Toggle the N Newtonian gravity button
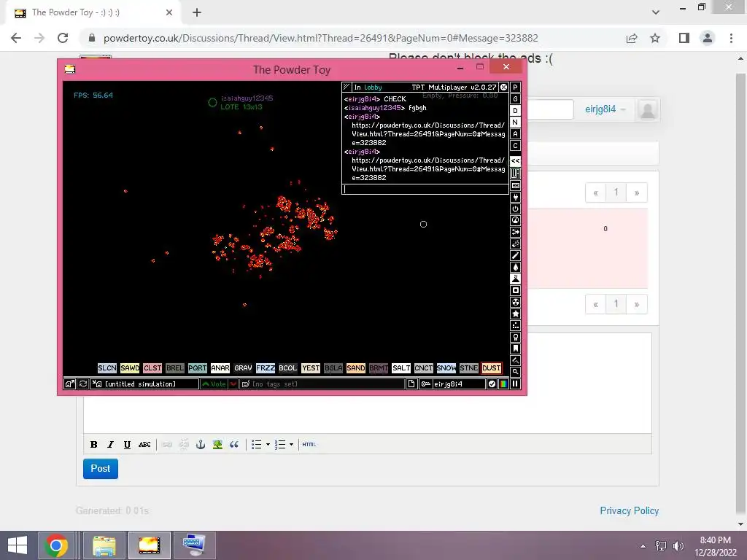The height and width of the screenshot is (560, 747). (x=515, y=122)
